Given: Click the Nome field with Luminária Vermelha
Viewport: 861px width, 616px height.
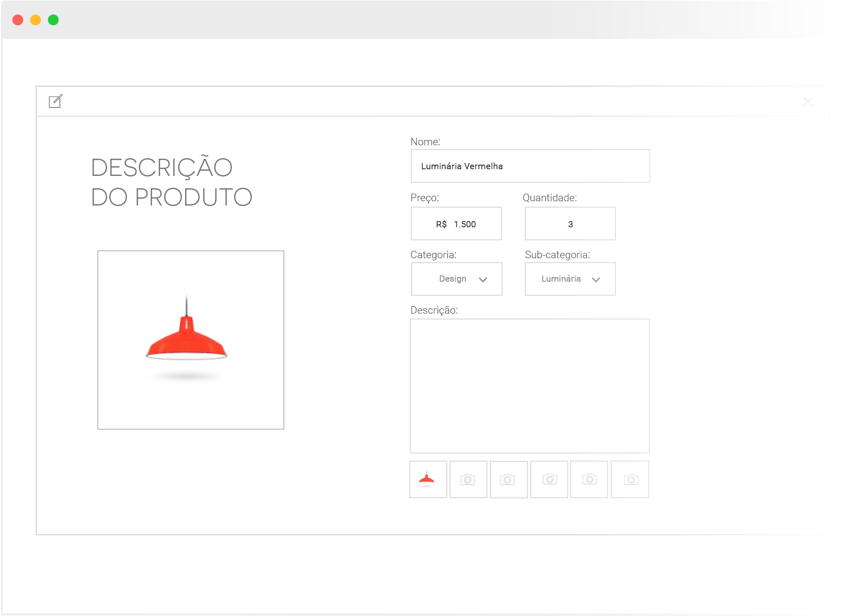Looking at the screenshot, I should [530, 166].
